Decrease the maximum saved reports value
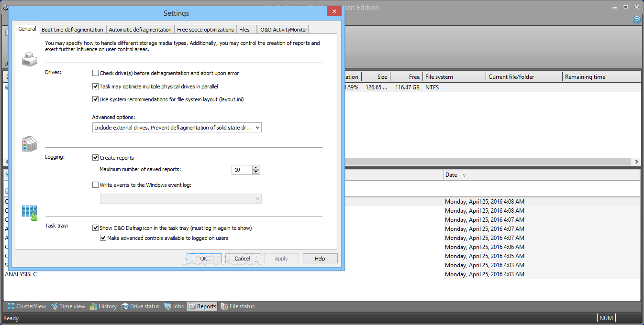This screenshot has height=325, width=644. (x=256, y=172)
